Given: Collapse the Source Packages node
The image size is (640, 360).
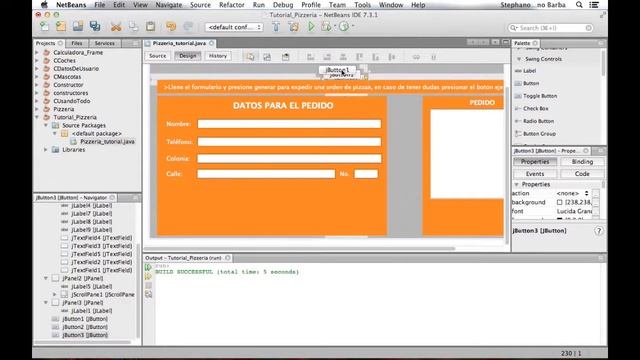Looking at the screenshot, I should coord(46,125).
